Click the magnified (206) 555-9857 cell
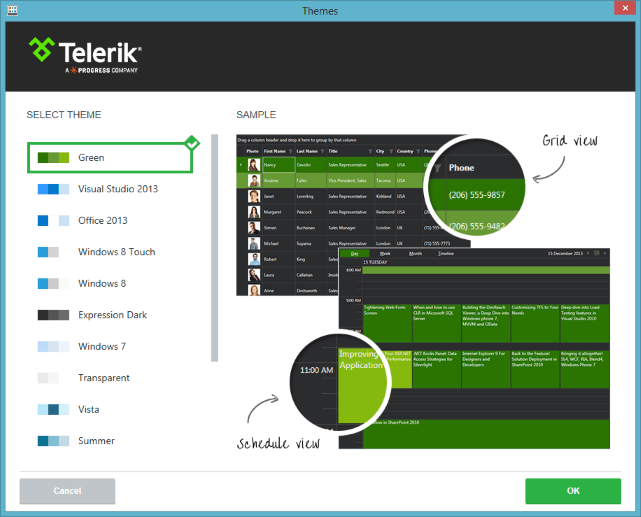 [x=477, y=195]
